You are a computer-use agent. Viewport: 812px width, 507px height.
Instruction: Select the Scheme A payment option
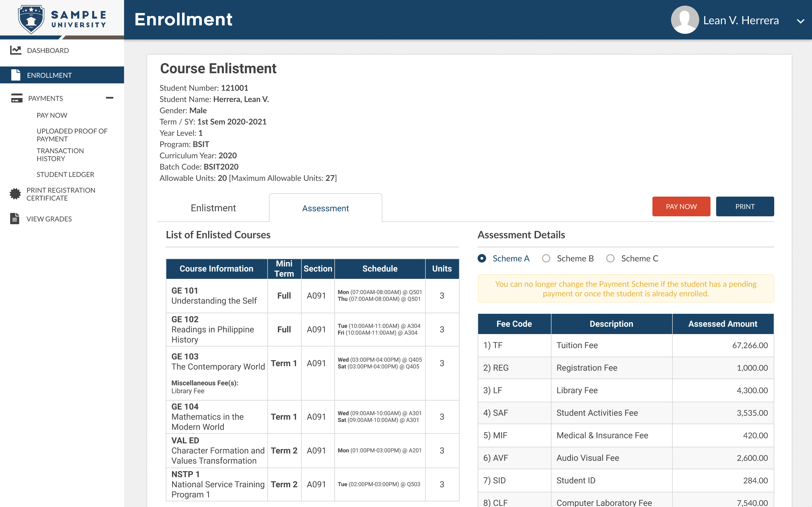click(x=482, y=258)
